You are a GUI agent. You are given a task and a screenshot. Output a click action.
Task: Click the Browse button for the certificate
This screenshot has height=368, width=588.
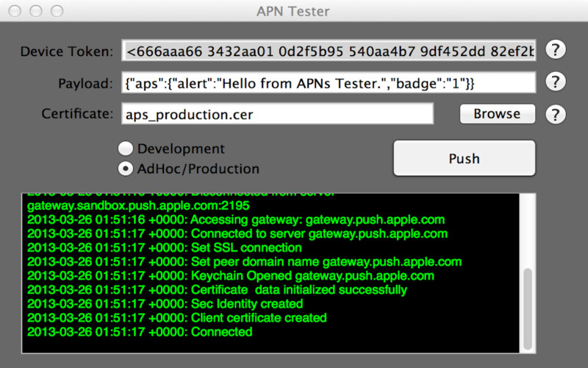point(498,114)
